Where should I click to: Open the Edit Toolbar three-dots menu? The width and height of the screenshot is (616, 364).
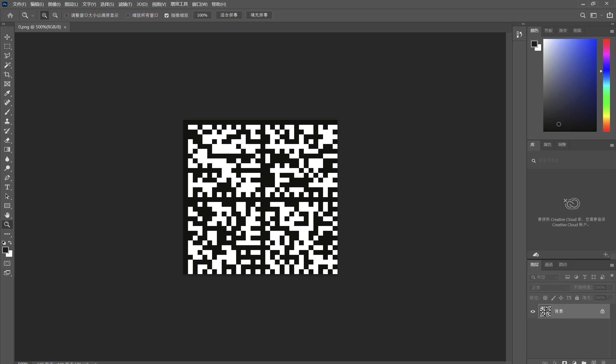(7, 234)
